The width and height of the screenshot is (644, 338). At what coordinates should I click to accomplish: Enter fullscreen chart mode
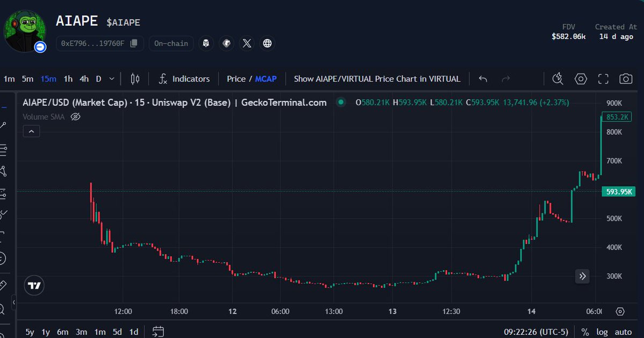tap(603, 79)
